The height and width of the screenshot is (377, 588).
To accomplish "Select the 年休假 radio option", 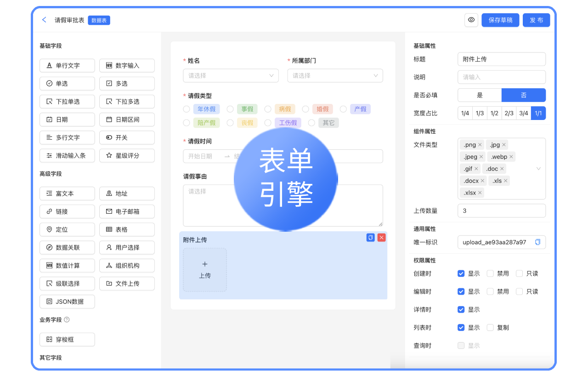I will [187, 109].
